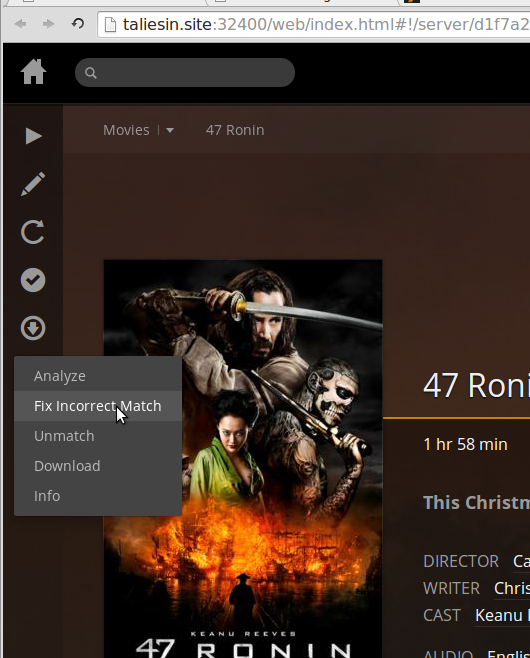Click the page icon in address bar

pos(110,25)
